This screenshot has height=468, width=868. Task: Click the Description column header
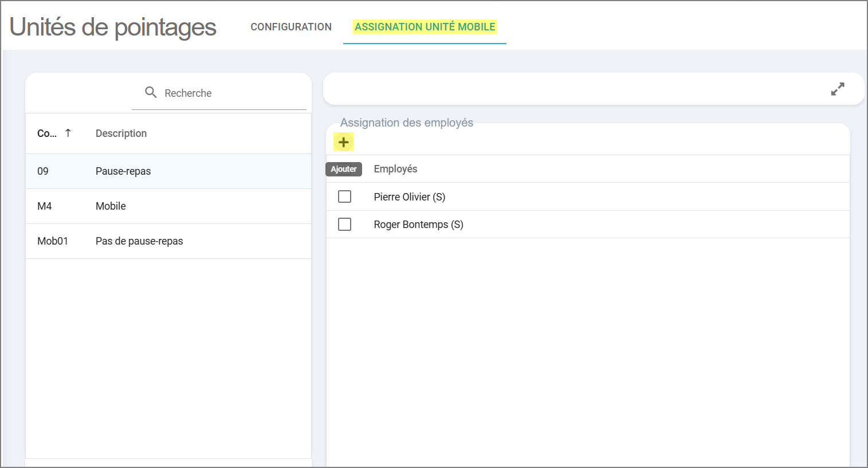(x=121, y=133)
